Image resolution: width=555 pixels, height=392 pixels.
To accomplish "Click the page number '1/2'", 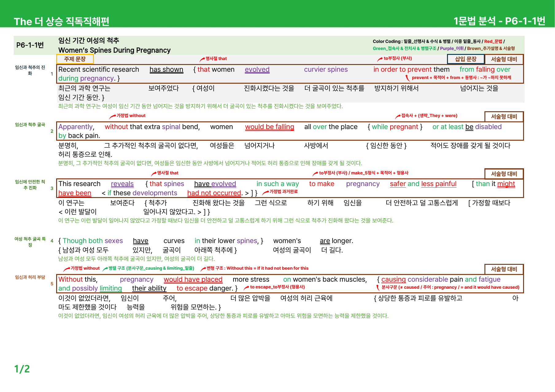I will 22,369.
